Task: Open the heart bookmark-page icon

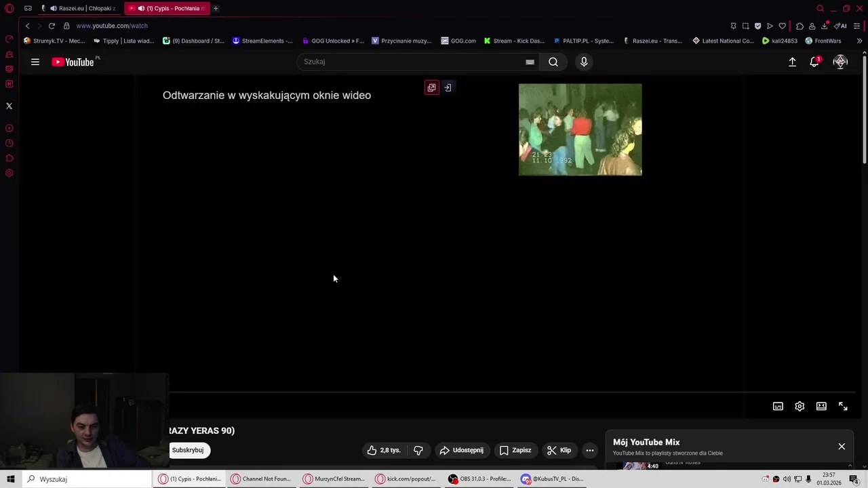Action: (x=782, y=26)
